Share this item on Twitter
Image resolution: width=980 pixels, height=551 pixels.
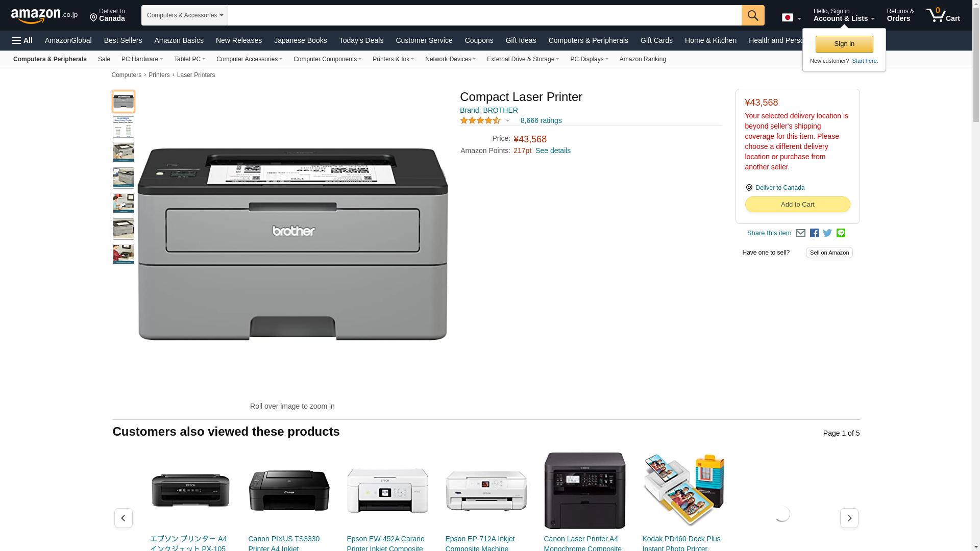827,233
